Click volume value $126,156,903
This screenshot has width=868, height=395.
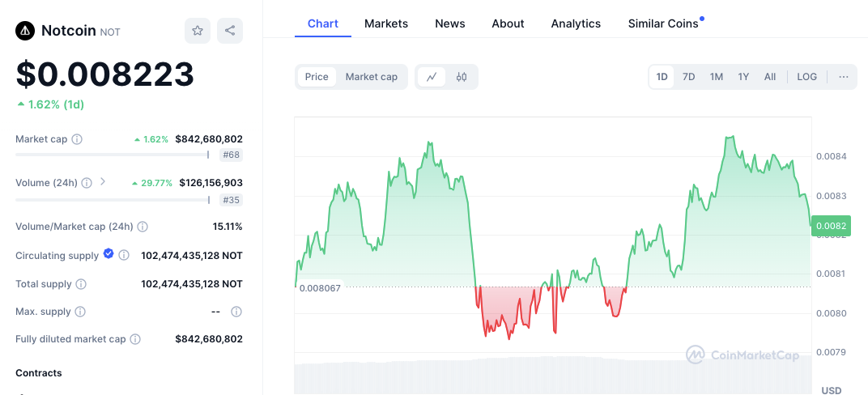click(211, 183)
